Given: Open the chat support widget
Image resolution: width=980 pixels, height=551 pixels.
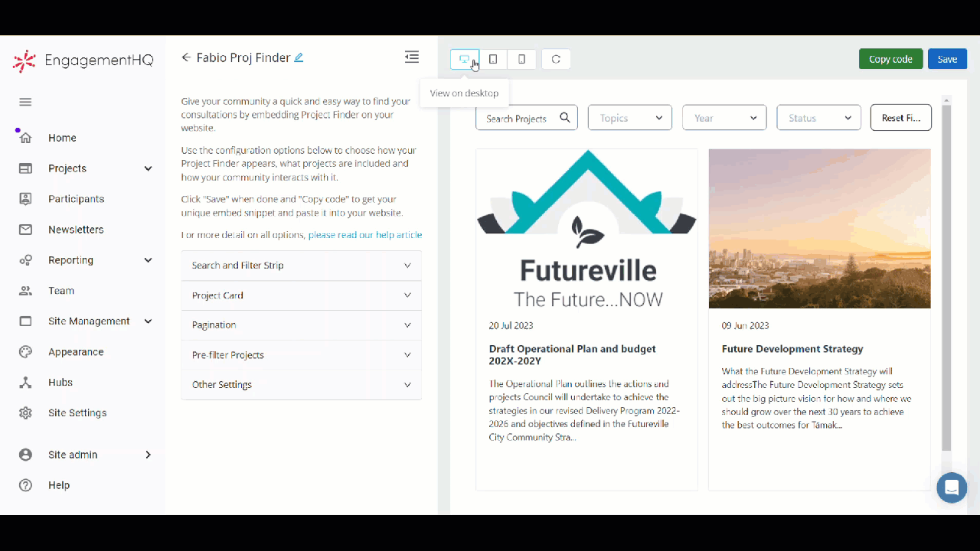Looking at the screenshot, I should (952, 487).
